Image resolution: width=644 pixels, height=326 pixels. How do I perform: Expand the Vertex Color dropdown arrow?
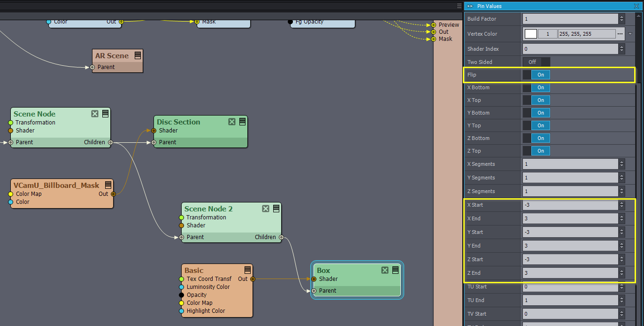tap(630, 34)
